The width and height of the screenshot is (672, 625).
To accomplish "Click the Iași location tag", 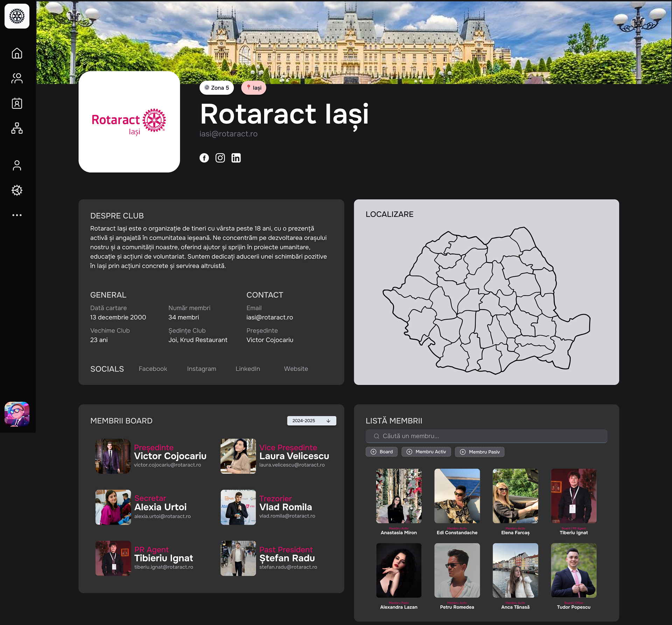I will (254, 88).
